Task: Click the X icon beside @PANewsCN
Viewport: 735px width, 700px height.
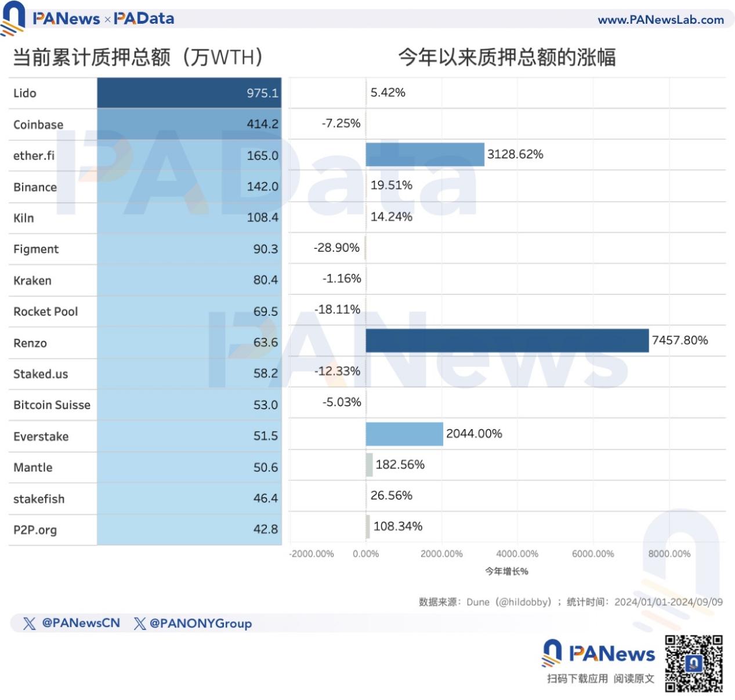Action: click(x=29, y=623)
